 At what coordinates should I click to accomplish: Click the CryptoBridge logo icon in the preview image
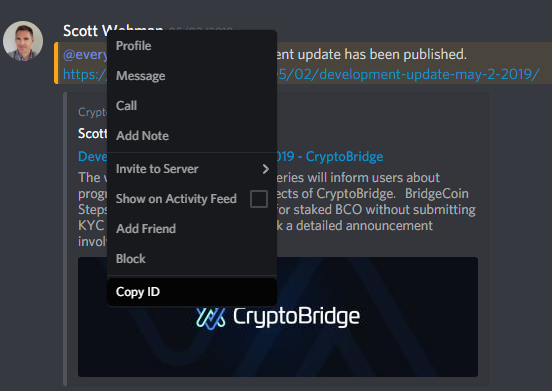pos(211,318)
